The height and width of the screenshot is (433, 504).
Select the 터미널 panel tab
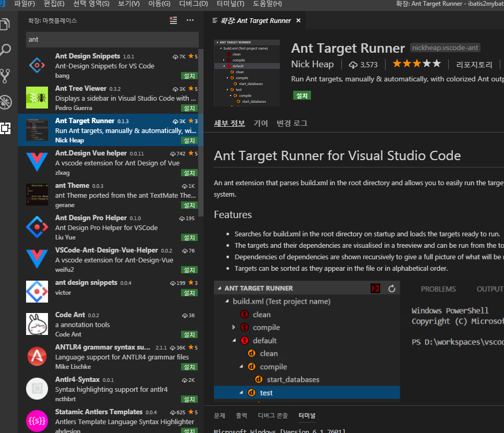click(307, 416)
